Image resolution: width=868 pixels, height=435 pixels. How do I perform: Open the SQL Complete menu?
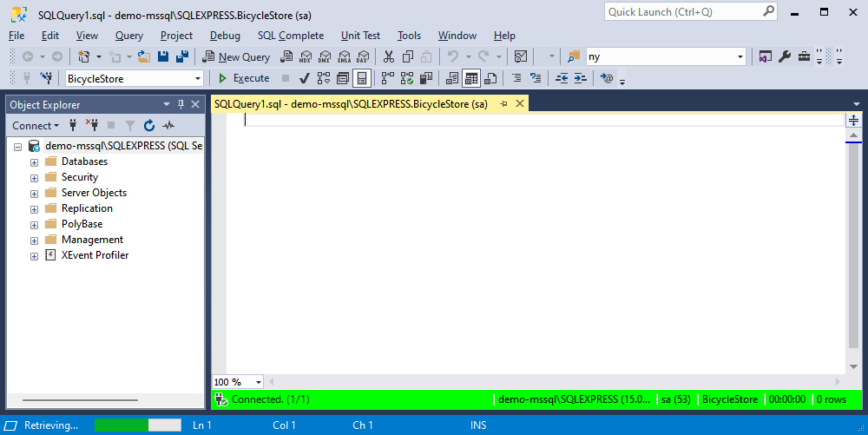(291, 36)
